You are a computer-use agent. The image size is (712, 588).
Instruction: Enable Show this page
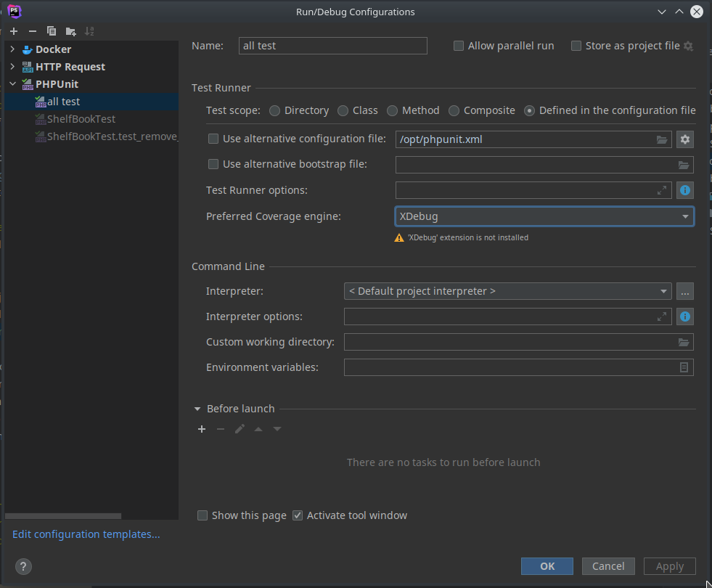[202, 515]
